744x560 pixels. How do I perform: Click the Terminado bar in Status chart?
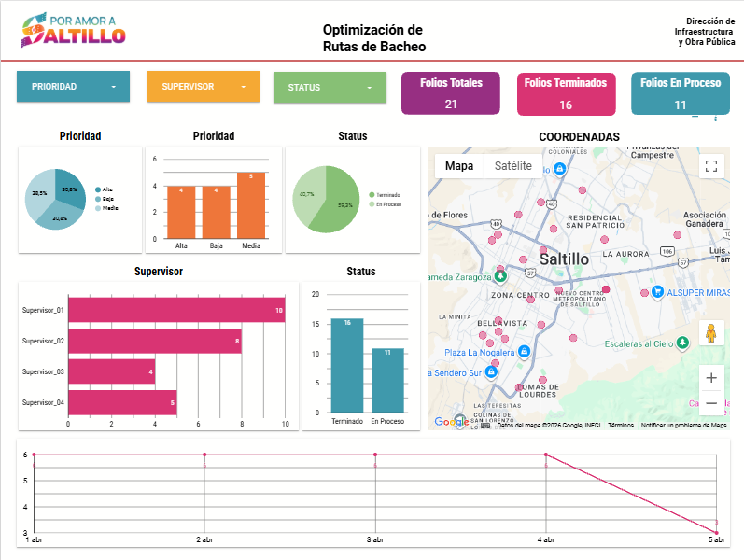tap(347, 366)
